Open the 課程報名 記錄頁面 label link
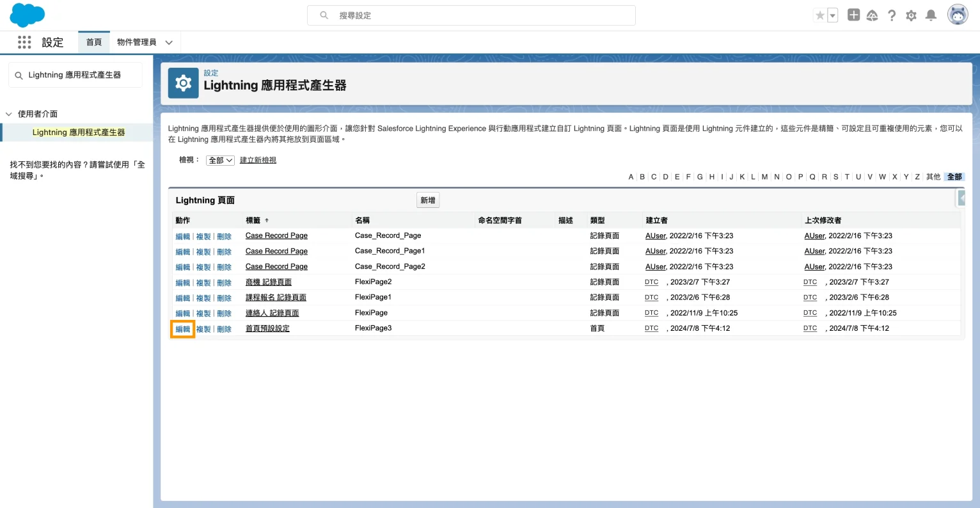The width and height of the screenshot is (980, 508). 276,298
